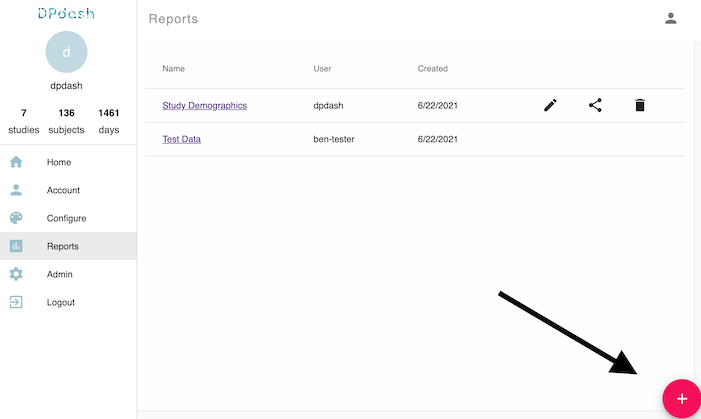Click the Logout exit icon
Image resolution: width=701 pixels, height=419 pixels.
(x=16, y=302)
